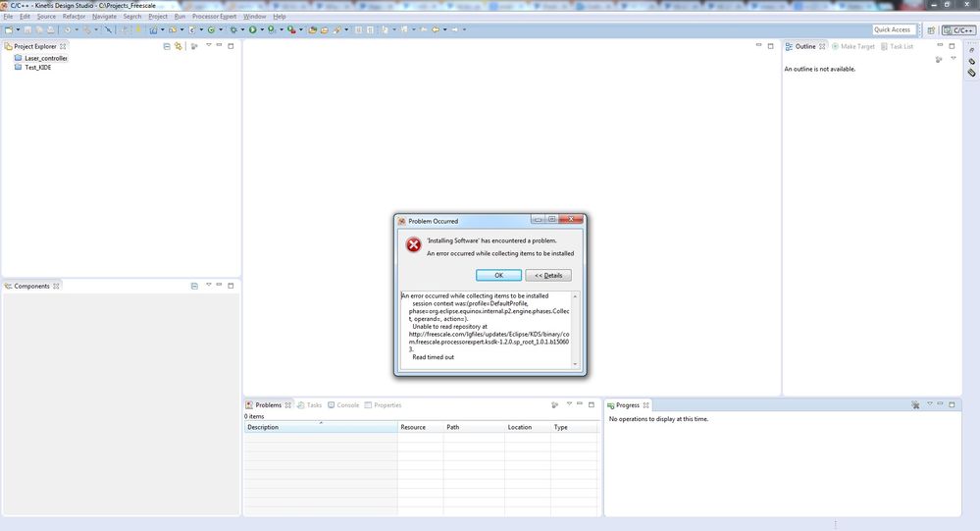
Task: Open the New file dropdown arrow
Action: (x=18, y=29)
